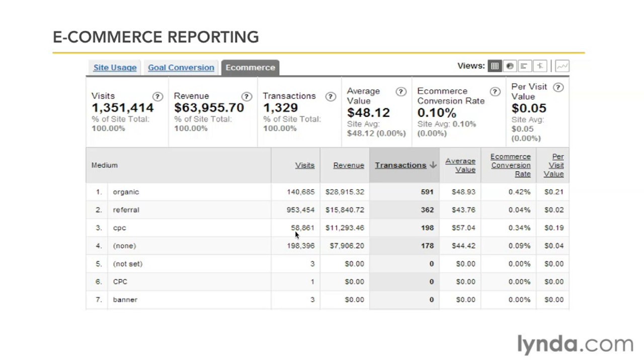Open help for Per Visit Value
The height and width of the screenshot is (362, 644).
[x=558, y=87]
